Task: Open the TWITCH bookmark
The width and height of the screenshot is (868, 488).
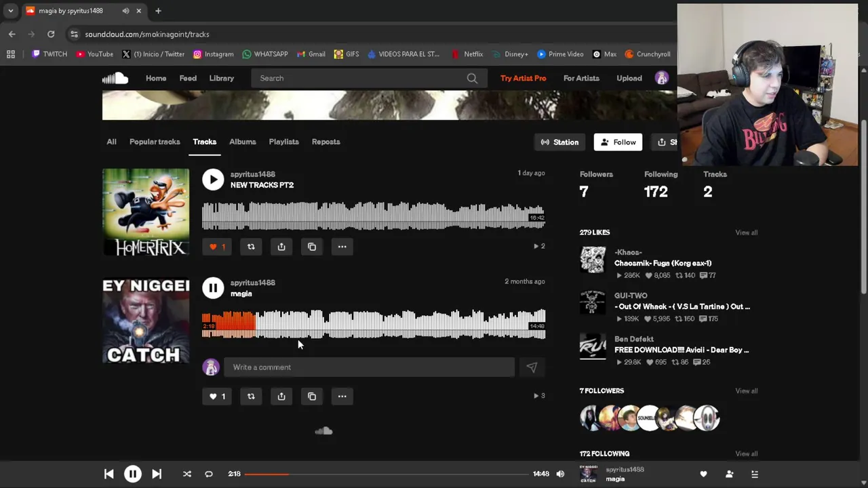Action: click(x=50, y=54)
